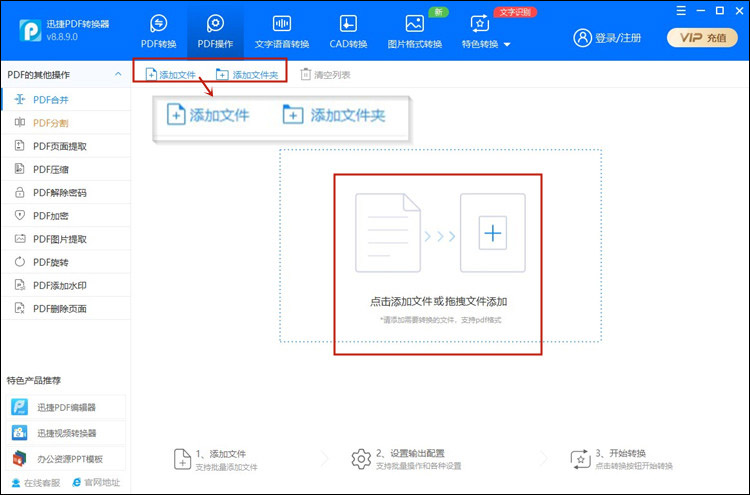Open the 官网地址 website link

[96, 483]
